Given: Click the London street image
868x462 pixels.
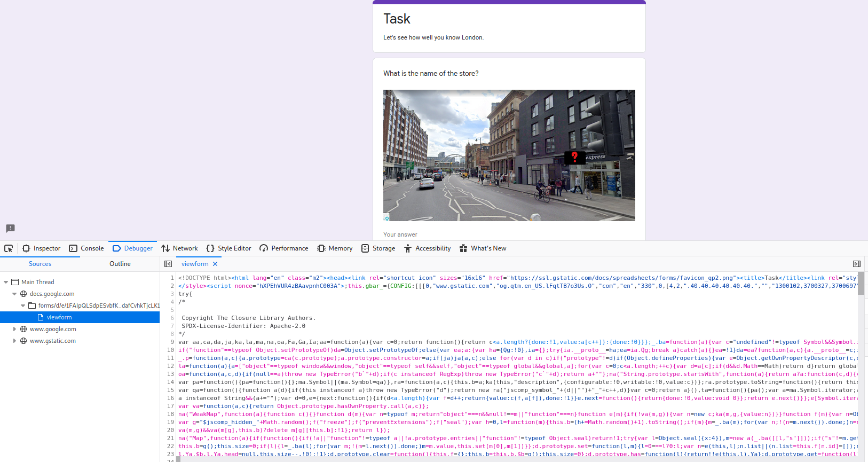Looking at the screenshot, I should coord(509,155).
